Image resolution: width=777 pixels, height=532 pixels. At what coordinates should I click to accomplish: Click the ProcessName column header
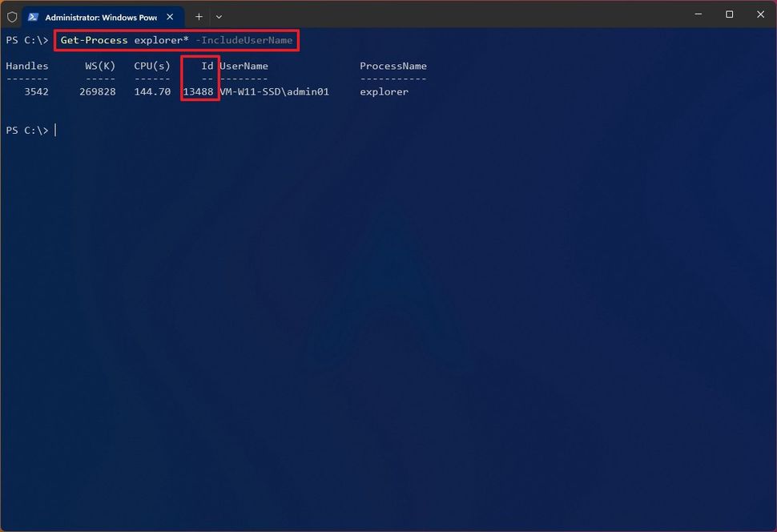tap(393, 66)
